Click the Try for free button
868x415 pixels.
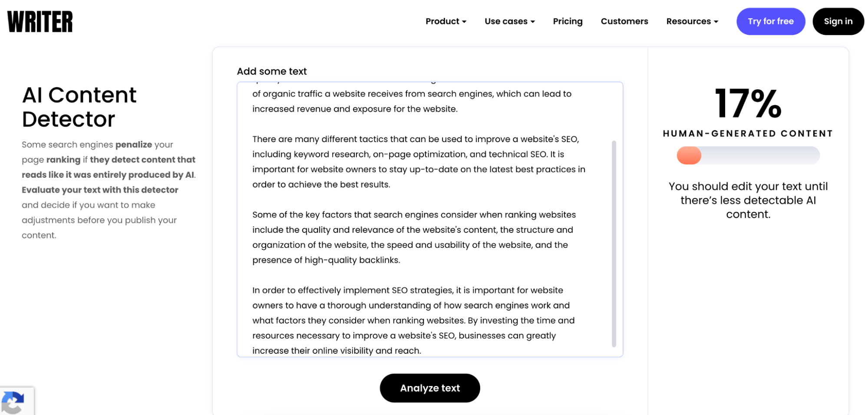coord(770,21)
